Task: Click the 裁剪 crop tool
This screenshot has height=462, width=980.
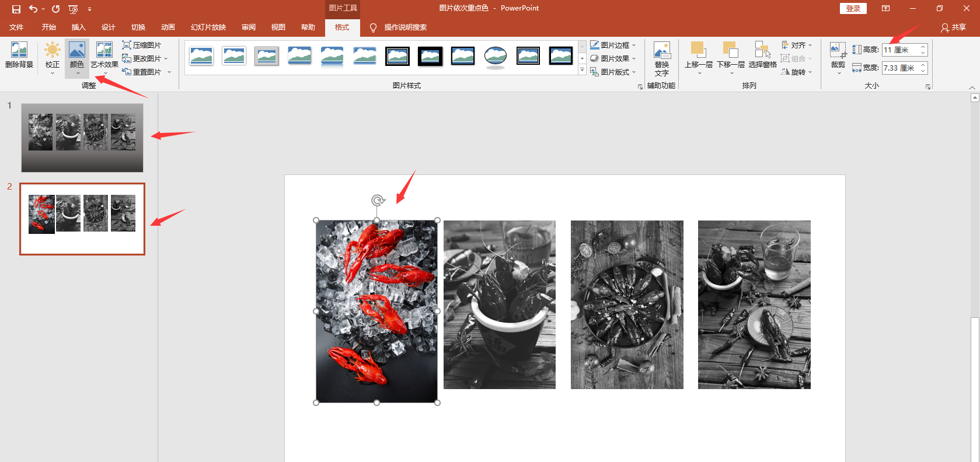Action: point(838,58)
